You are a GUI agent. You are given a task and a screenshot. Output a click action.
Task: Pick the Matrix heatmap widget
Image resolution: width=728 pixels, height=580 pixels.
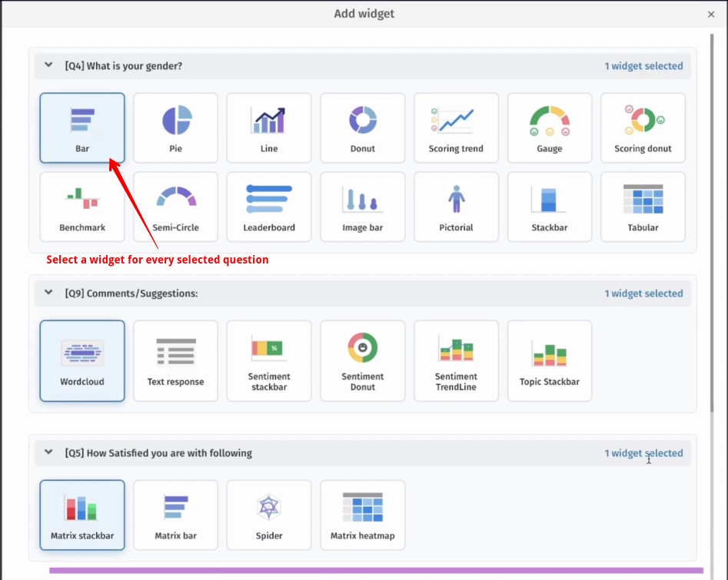tap(362, 515)
